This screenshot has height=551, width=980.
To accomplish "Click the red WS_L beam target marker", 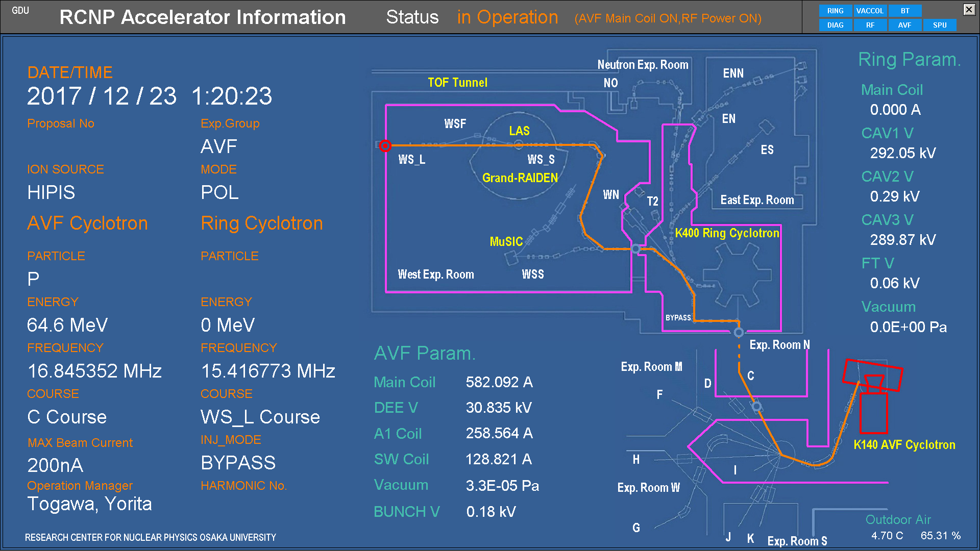I will click(x=385, y=146).
